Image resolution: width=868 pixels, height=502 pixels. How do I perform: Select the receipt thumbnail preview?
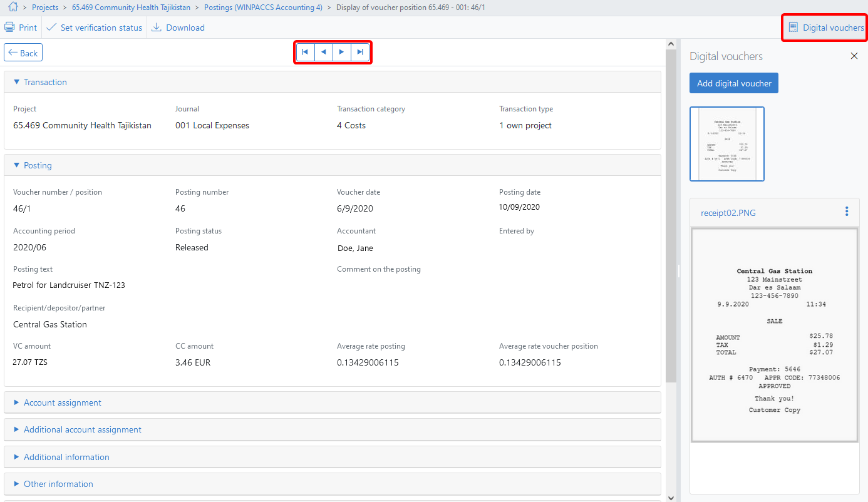point(726,144)
